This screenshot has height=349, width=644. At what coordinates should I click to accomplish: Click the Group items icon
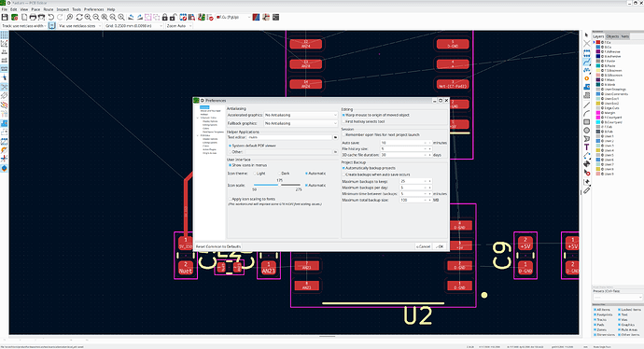tap(147, 17)
